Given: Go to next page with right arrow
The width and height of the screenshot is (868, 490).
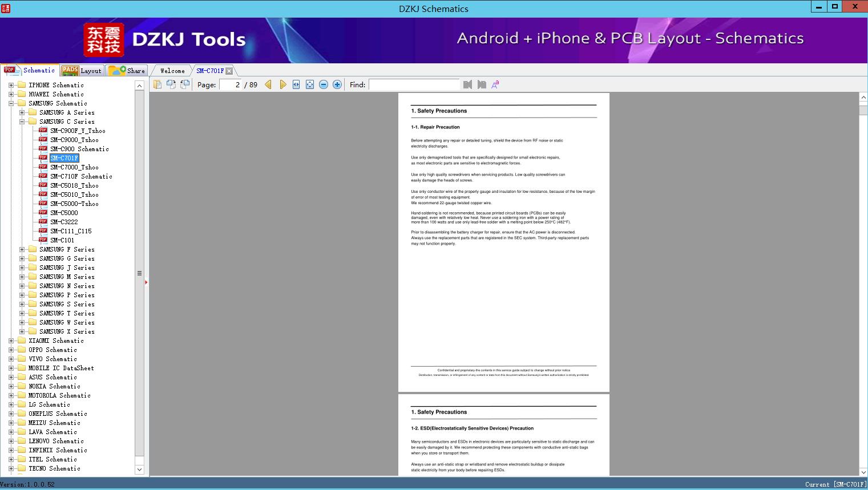Looking at the screenshot, I should [x=282, y=84].
